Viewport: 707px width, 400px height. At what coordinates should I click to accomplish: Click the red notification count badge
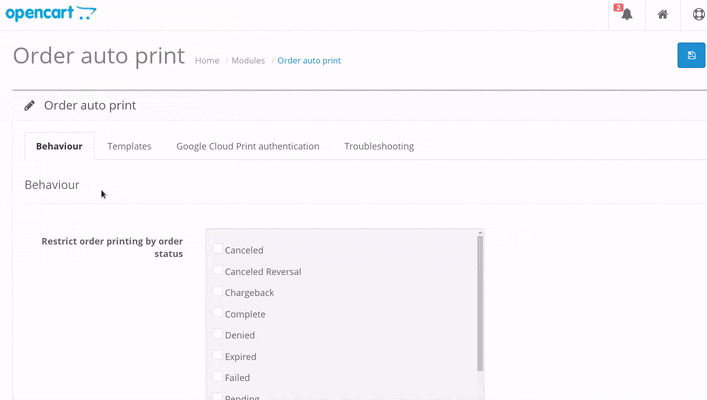pyautogui.click(x=618, y=8)
